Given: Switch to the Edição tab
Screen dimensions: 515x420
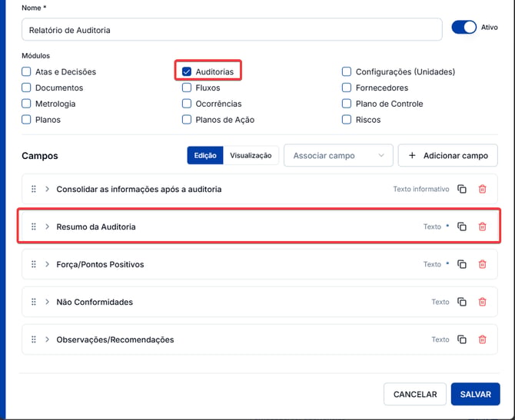Looking at the screenshot, I should (x=205, y=156).
